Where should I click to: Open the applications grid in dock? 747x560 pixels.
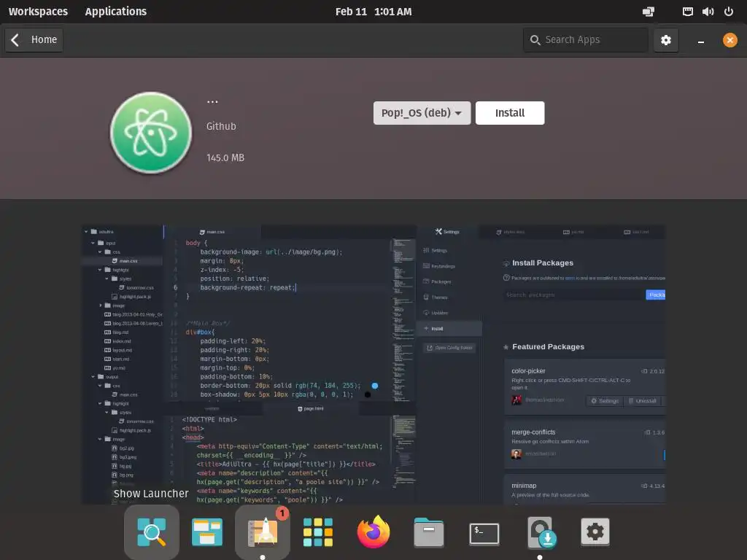click(318, 532)
